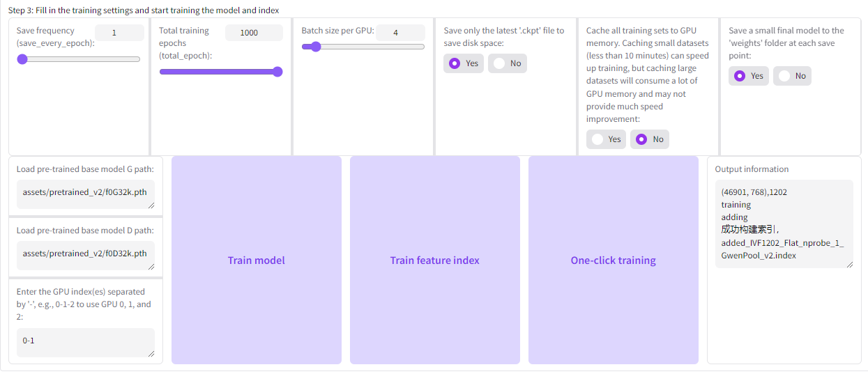Edit pre-trained base model G path field
The image size is (868, 374).
coord(86,195)
